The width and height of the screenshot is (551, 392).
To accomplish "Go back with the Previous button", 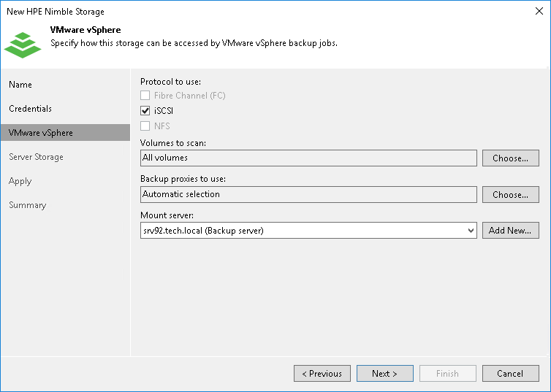I will (x=322, y=374).
